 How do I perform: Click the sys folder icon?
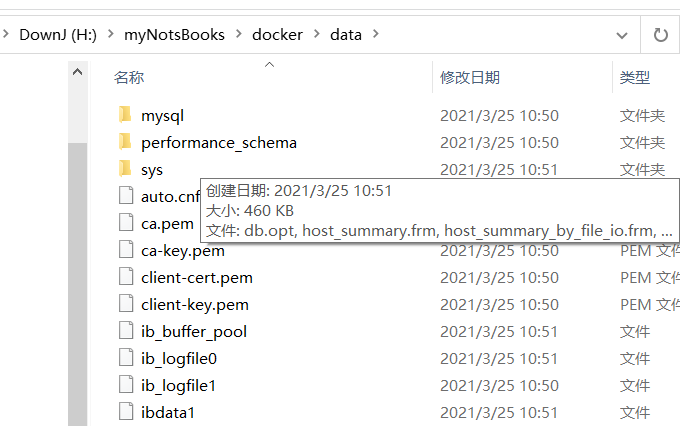125,169
